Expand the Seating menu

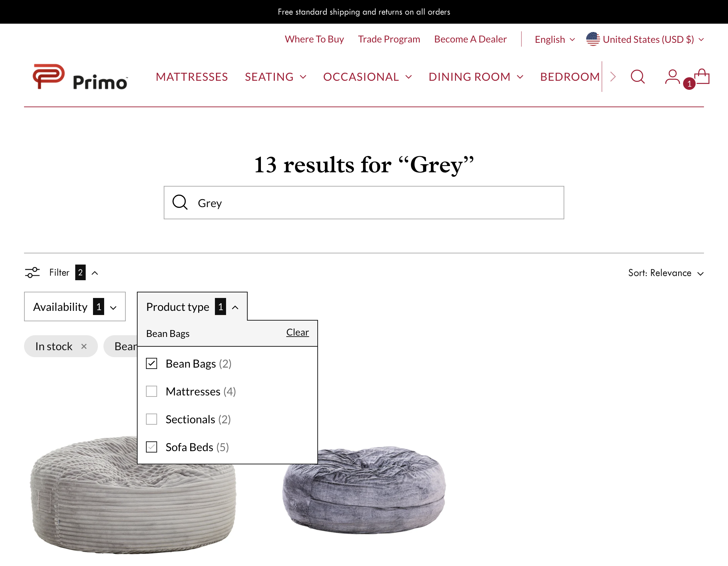click(276, 77)
